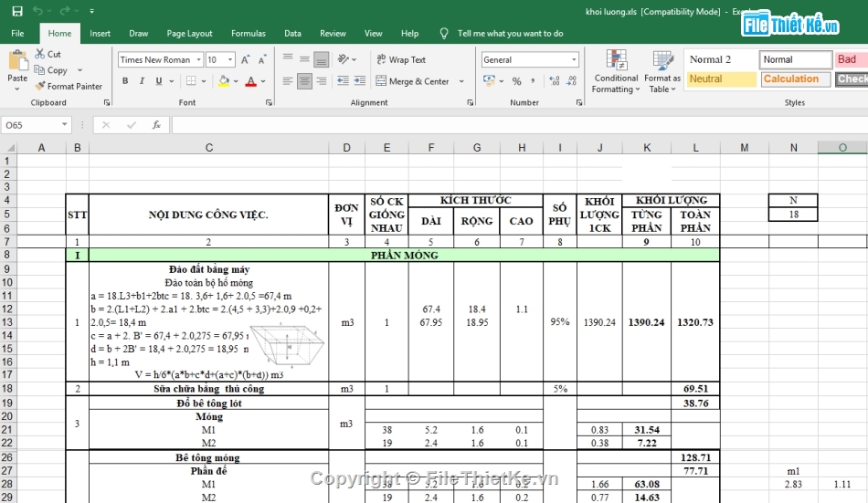Open Format as Table menu
The height and width of the screenshot is (503, 868).
[662, 71]
